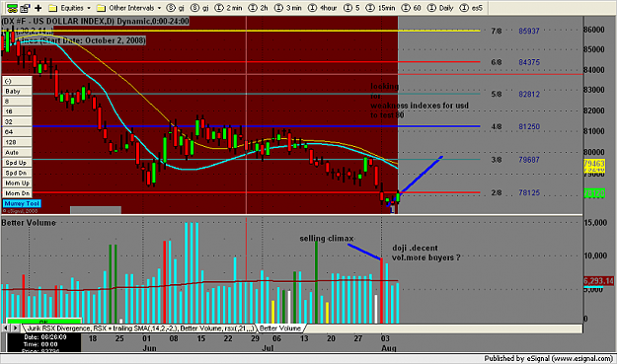
Task: Open the Better Volume tab
Action: coord(280,328)
